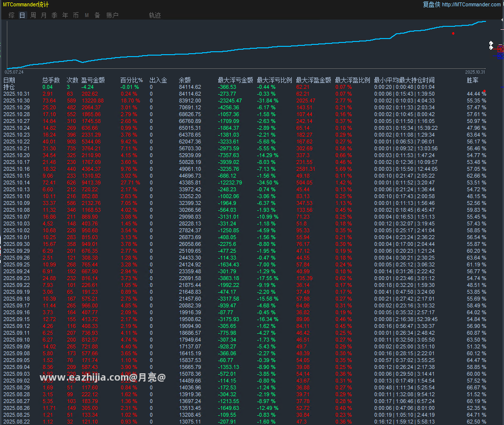Select the 2025.10.09 date row
Viewport: 504px width, 425px height.
pos(17,203)
